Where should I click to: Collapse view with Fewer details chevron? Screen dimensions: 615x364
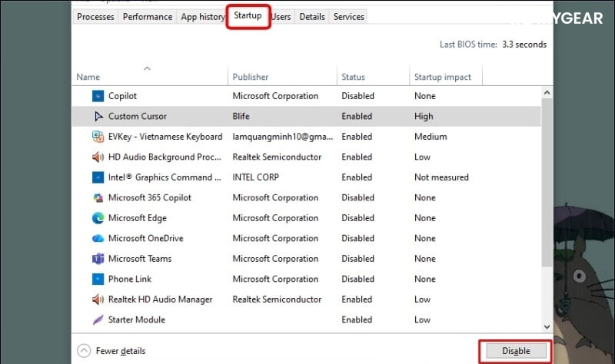pyautogui.click(x=84, y=351)
